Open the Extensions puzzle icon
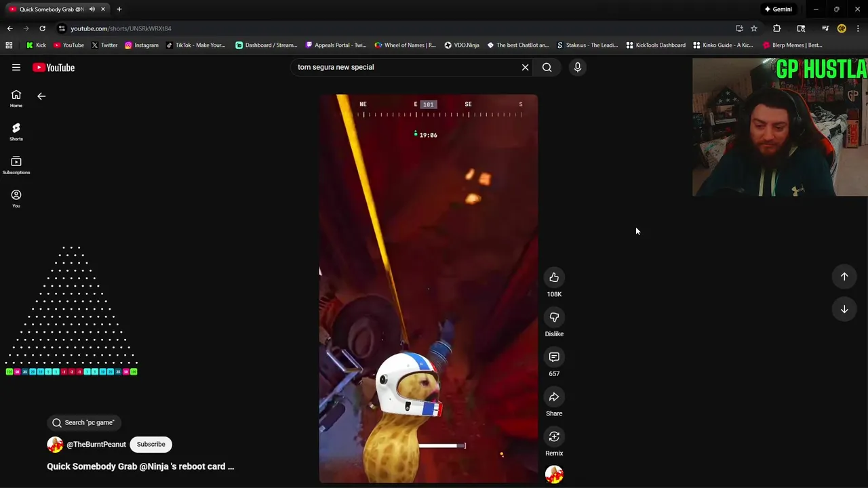Viewport: 868px width, 488px height. (777, 28)
